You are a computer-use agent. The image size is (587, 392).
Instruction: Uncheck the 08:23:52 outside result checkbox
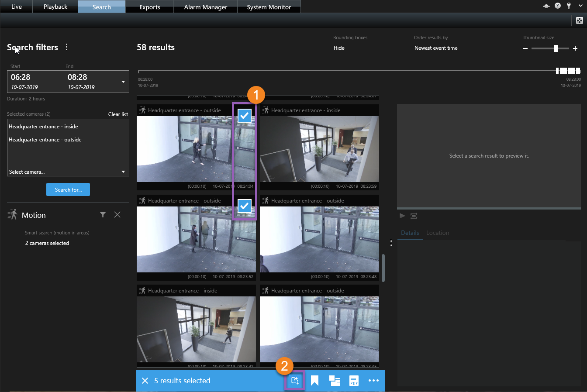[x=245, y=206]
